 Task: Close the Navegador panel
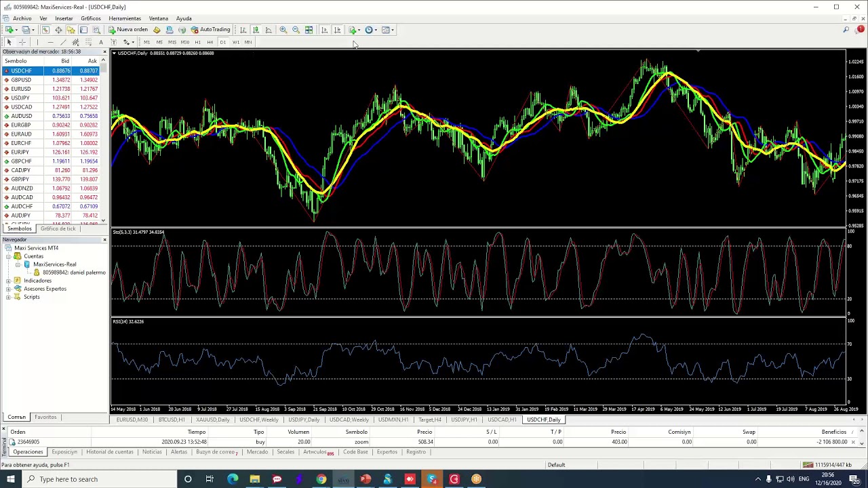point(104,240)
